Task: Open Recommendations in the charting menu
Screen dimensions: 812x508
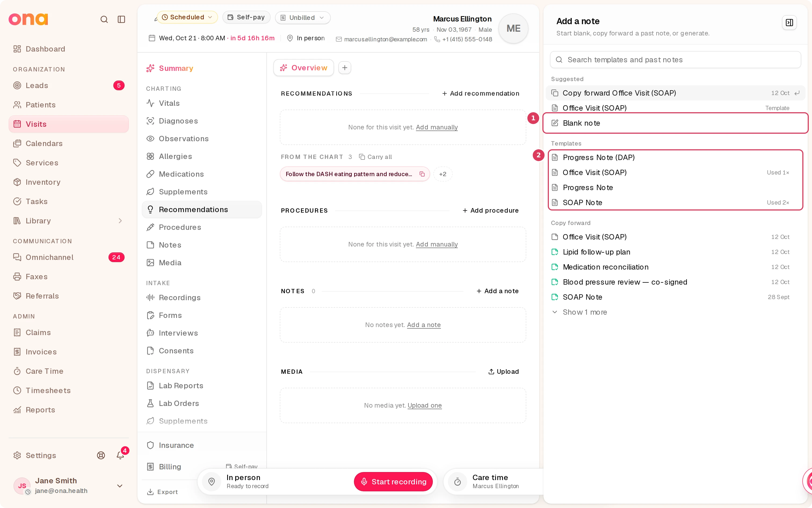Action: point(202,209)
